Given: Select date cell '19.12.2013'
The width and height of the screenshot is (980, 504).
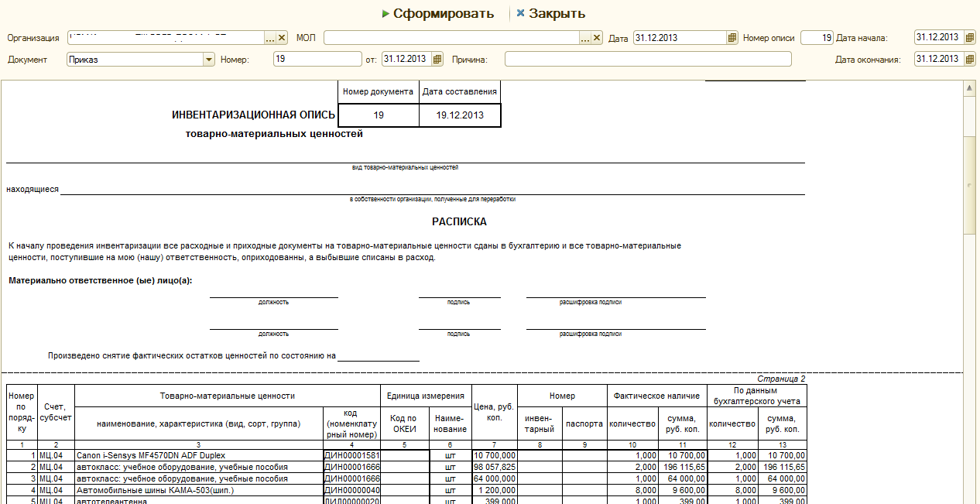Looking at the screenshot, I should click(x=460, y=115).
